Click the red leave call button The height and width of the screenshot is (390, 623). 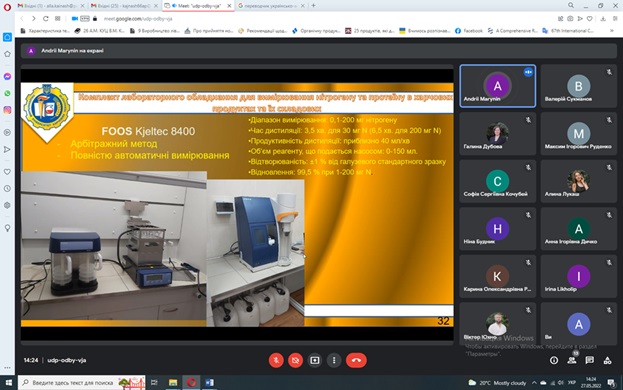(356, 360)
